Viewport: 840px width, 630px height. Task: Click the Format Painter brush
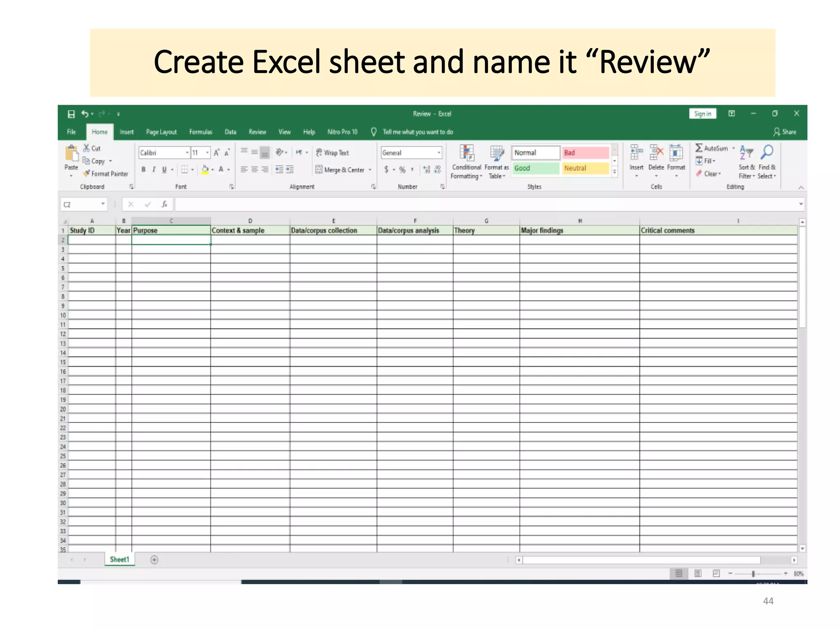pos(87,173)
